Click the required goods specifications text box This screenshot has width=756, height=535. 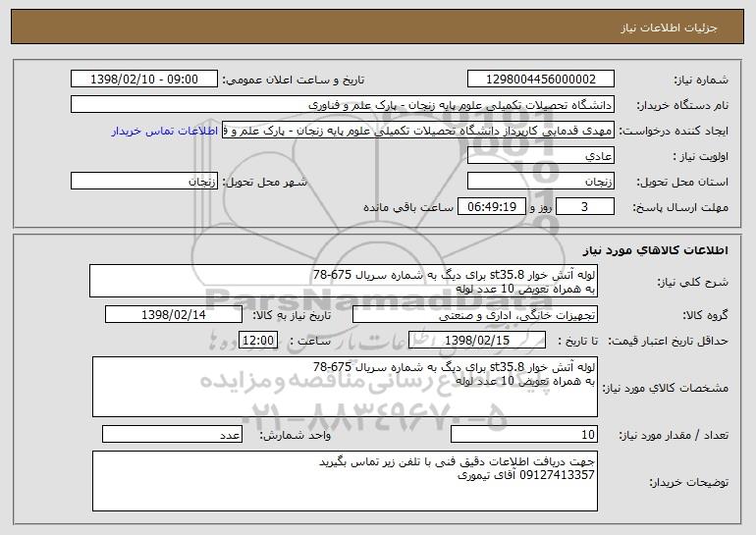tap(345, 387)
